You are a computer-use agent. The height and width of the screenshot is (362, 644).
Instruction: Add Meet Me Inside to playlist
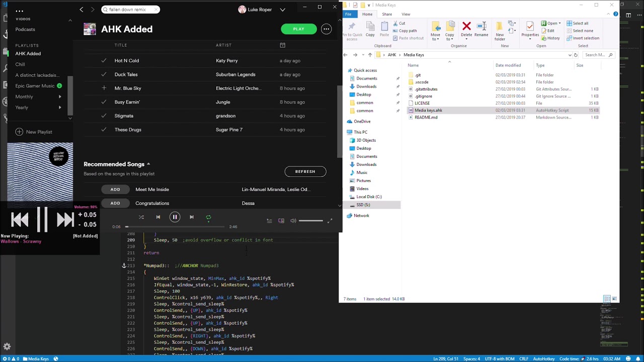pos(115,190)
